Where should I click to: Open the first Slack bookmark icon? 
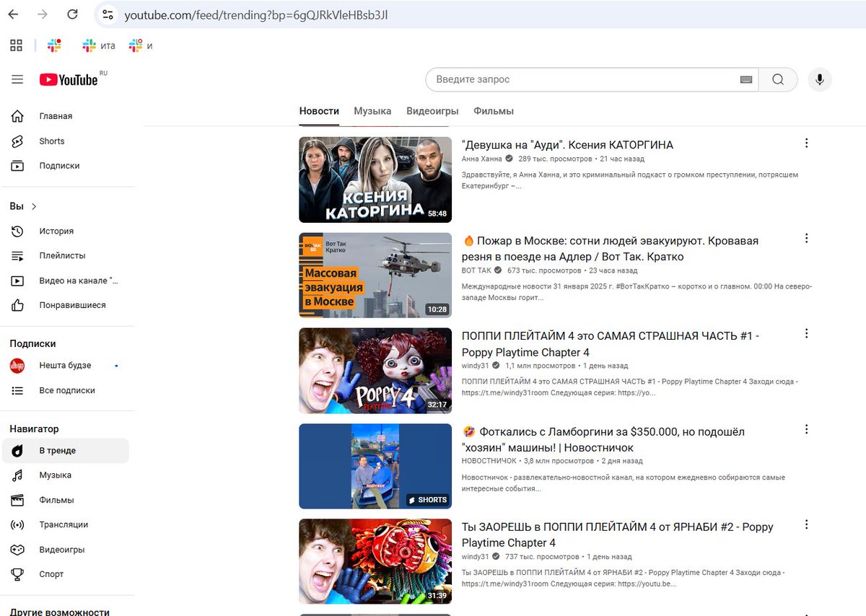(54, 45)
